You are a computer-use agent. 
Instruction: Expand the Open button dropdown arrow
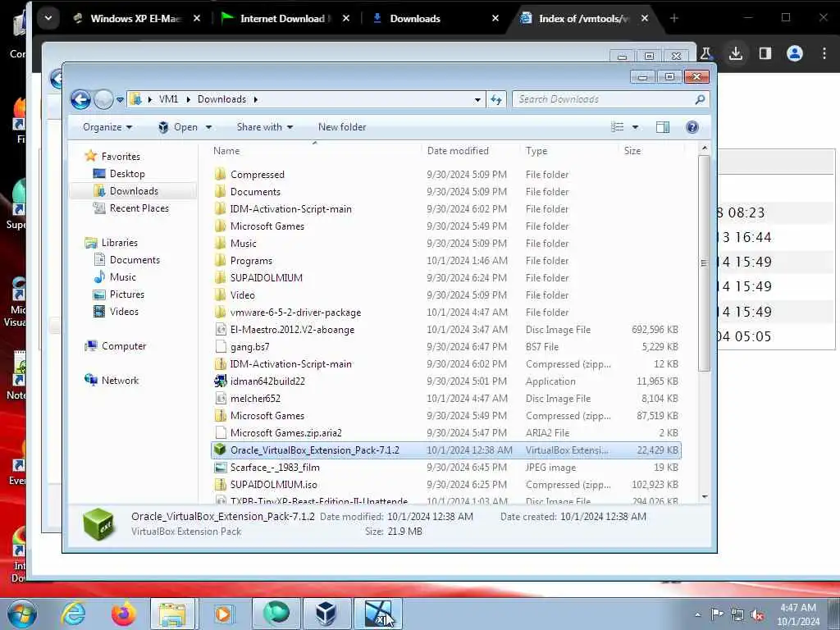click(x=208, y=127)
